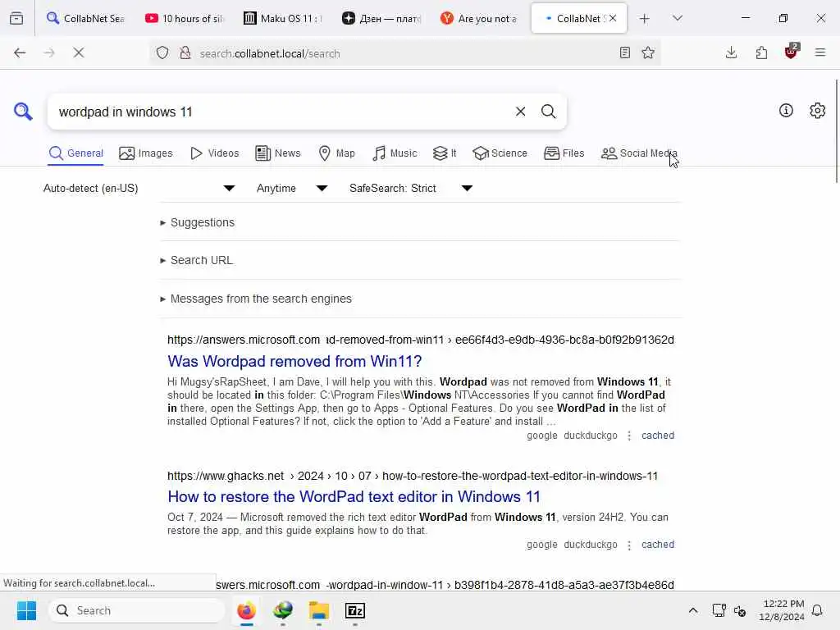Screen dimensions: 840x630
Task: Open the taskbar clock and date
Action: [782, 610]
